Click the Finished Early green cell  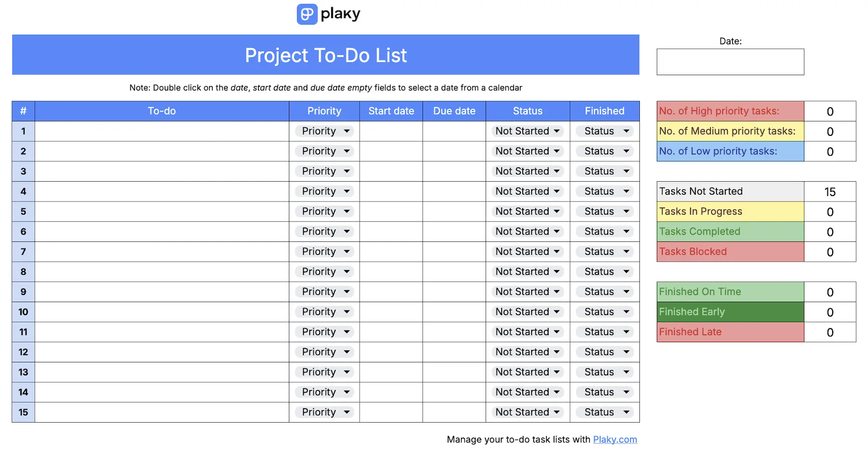point(730,312)
